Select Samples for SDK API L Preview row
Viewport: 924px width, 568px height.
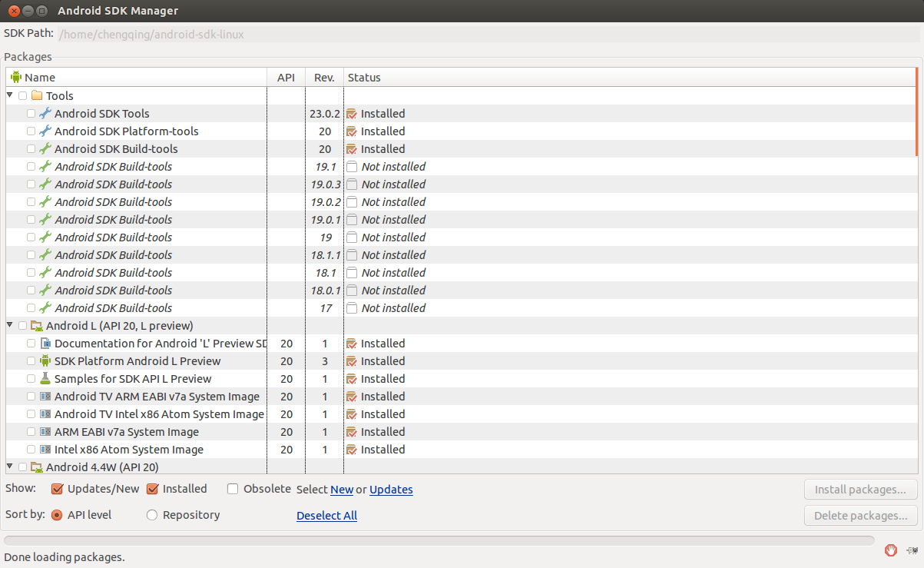460,379
